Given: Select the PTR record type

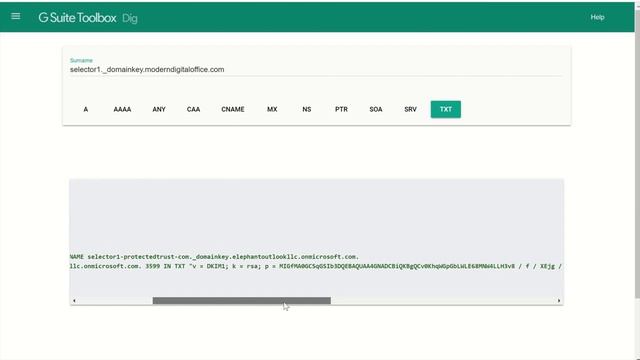Looking at the screenshot, I should pyautogui.click(x=341, y=109).
